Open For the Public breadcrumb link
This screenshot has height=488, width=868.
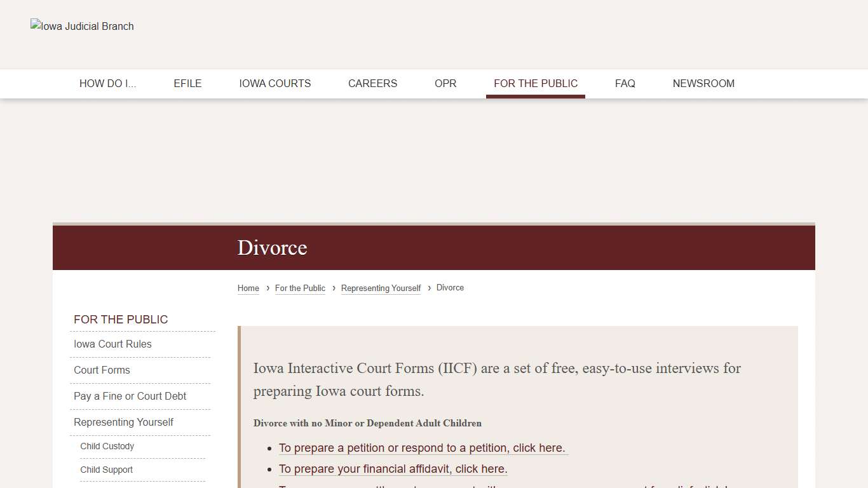pyautogui.click(x=300, y=288)
